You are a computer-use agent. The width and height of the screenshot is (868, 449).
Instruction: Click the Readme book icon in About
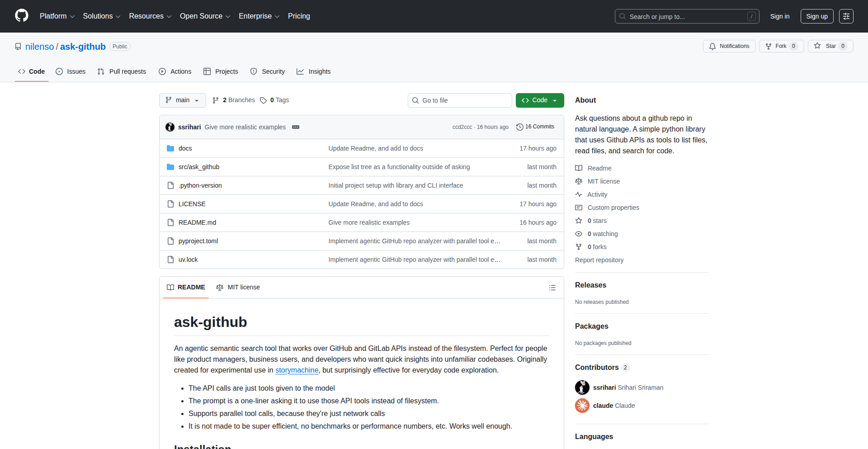click(579, 168)
